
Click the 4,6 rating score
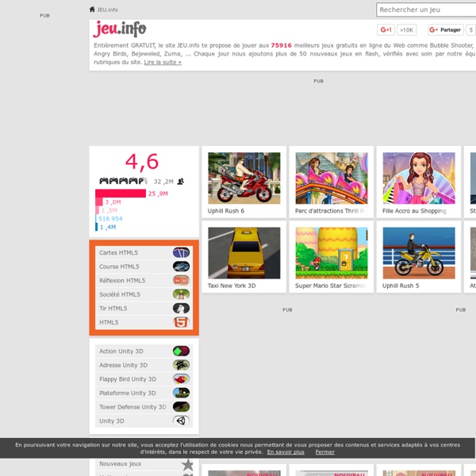tap(142, 162)
